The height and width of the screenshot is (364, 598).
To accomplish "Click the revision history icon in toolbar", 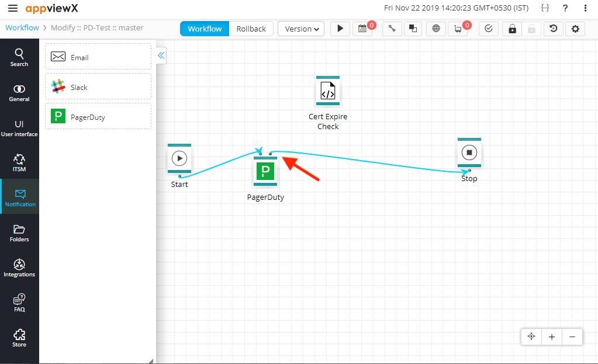I will pos(552,29).
